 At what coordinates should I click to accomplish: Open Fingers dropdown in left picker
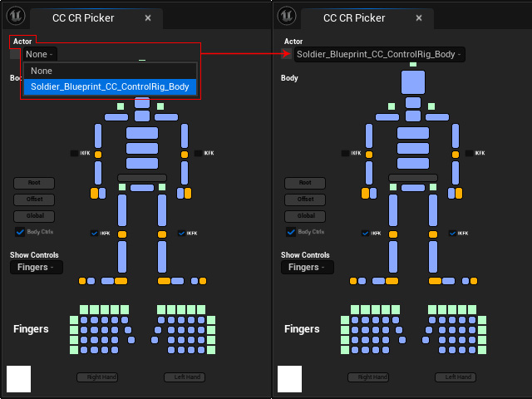37,268
